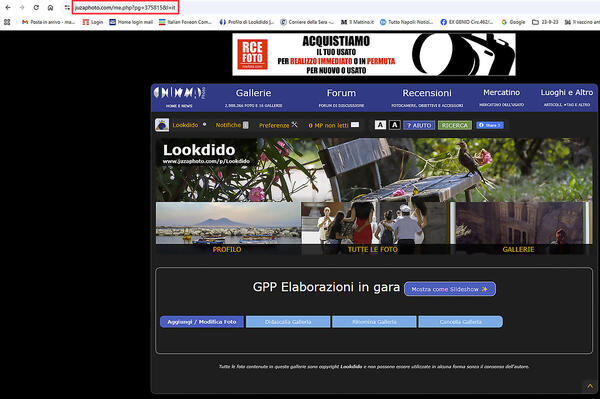
Task: Click the Juza Photo logo 'Home e News'
Action: point(179,97)
